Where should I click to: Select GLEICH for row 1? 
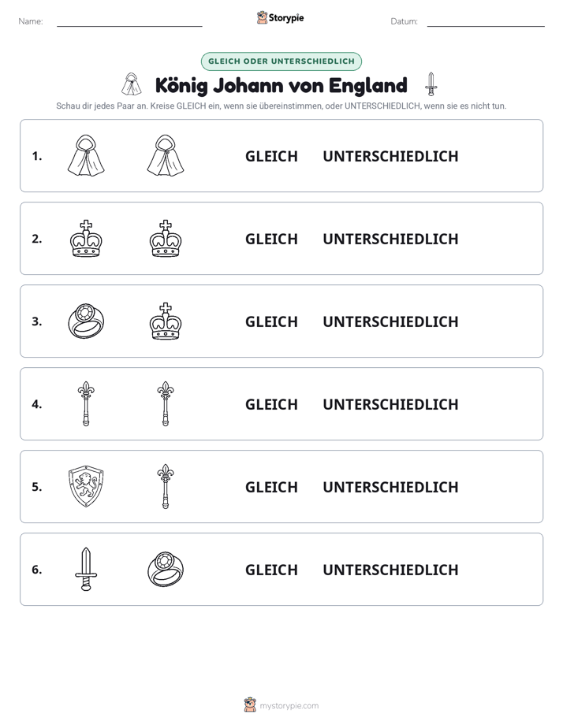coord(271,157)
